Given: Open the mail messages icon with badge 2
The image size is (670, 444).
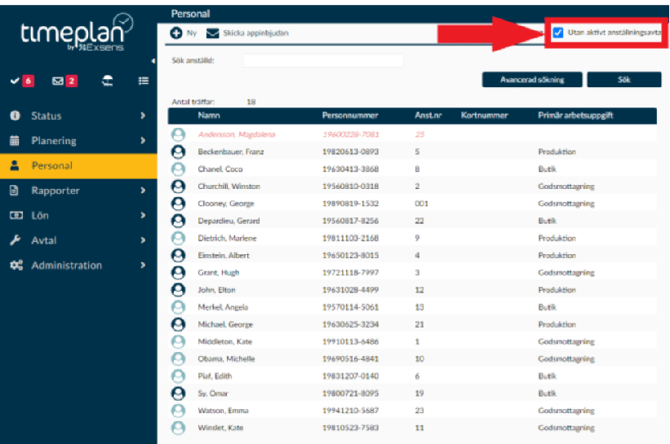Looking at the screenshot, I should tap(57, 80).
